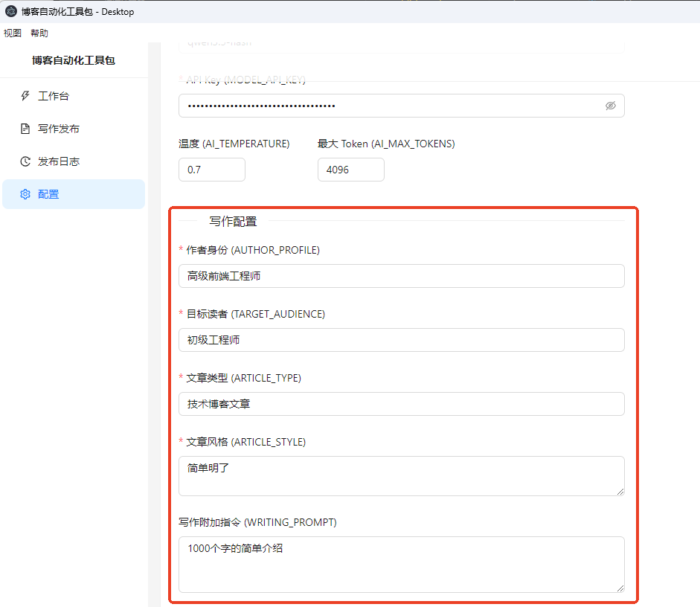Click the resize handle of 文章风格 textarea

[x=620, y=492]
